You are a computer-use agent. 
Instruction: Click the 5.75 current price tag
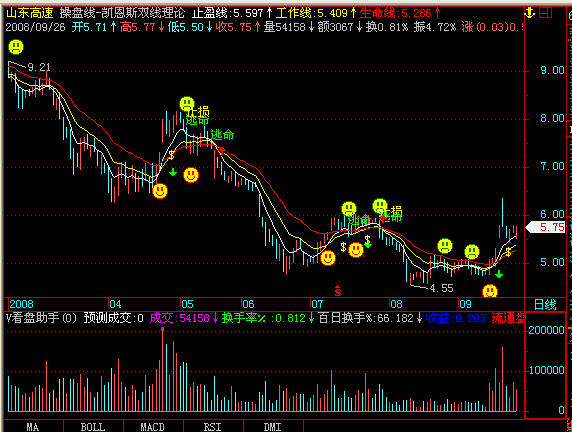pos(546,227)
